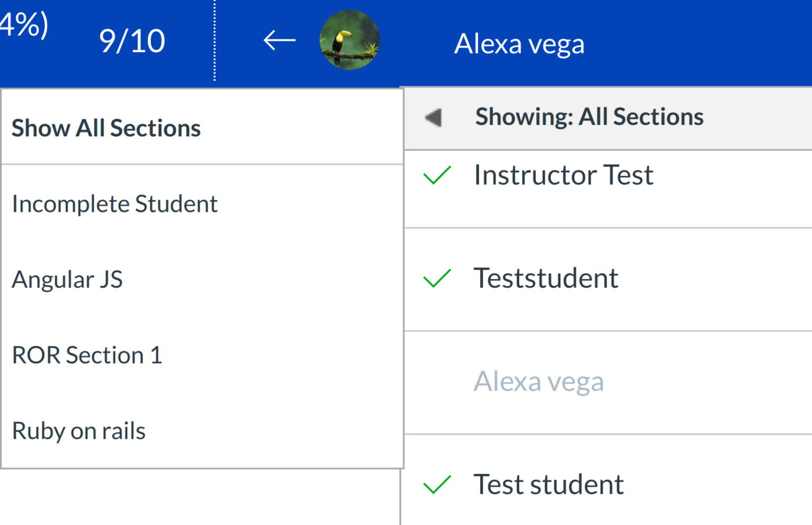Select ROR Section 1 from list
Image resolution: width=812 pixels, height=525 pixels.
[x=87, y=355]
